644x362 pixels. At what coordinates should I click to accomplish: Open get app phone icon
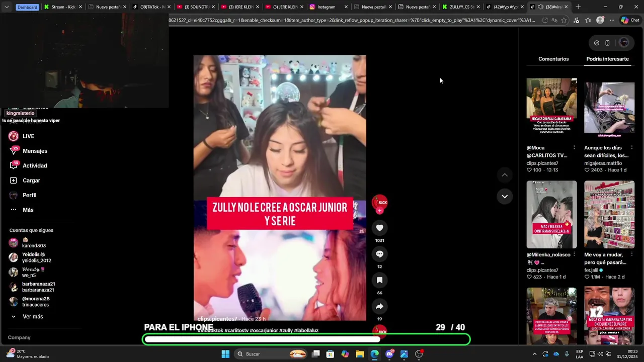[x=607, y=43]
